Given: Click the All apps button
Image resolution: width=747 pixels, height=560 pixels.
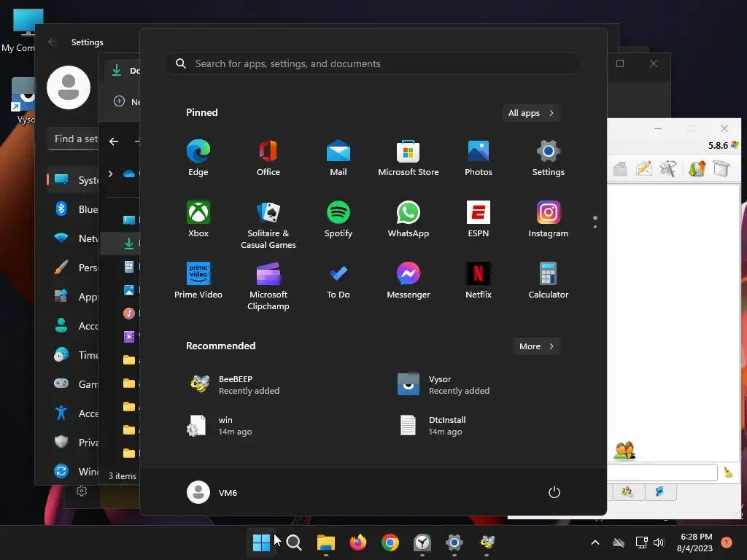Looking at the screenshot, I should tap(531, 113).
